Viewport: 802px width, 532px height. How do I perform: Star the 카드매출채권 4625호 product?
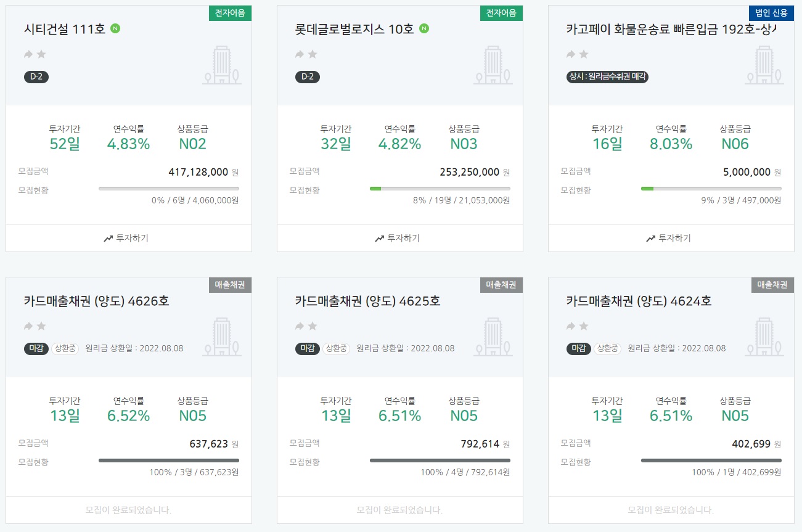(x=313, y=326)
